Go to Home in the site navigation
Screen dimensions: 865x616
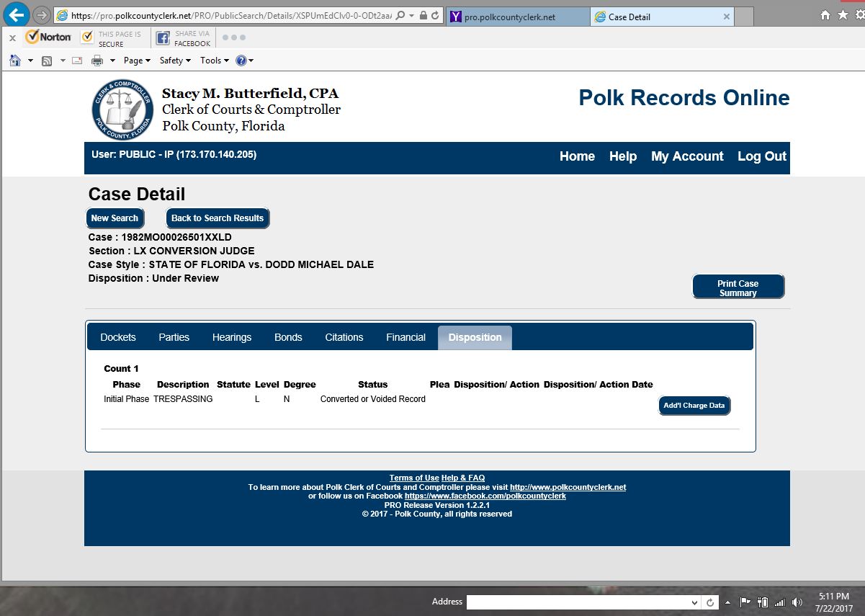[x=577, y=156]
